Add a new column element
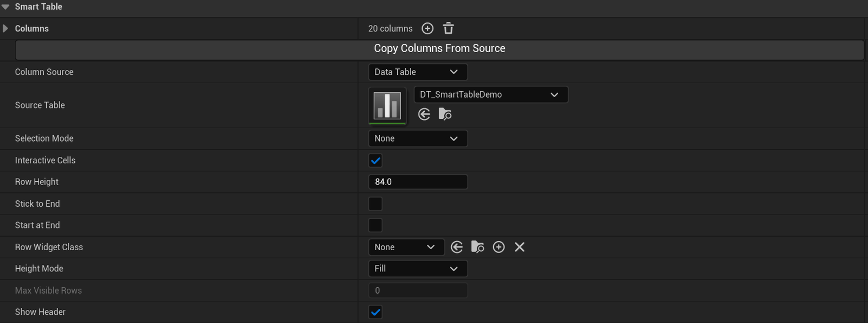The image size is (868, 323). 427,28
